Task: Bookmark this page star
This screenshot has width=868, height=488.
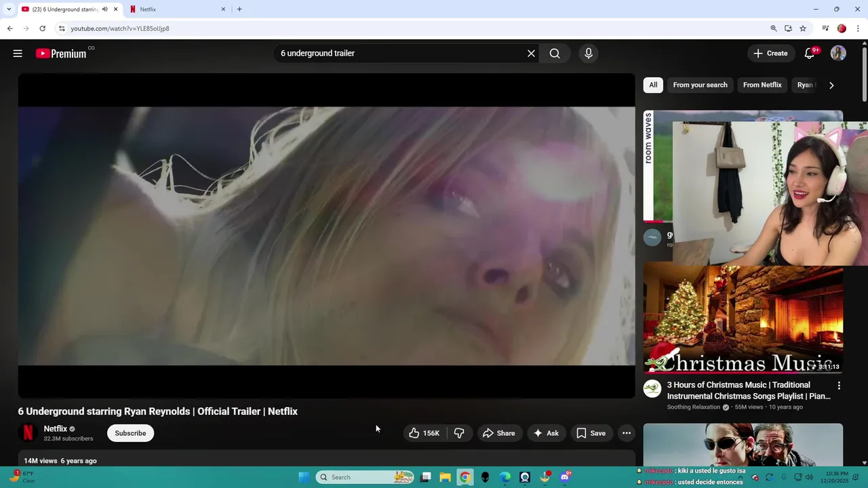Action: point(803,28)
